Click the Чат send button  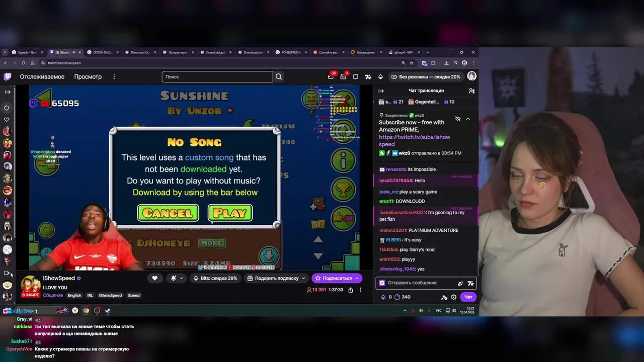coord(468,297)
